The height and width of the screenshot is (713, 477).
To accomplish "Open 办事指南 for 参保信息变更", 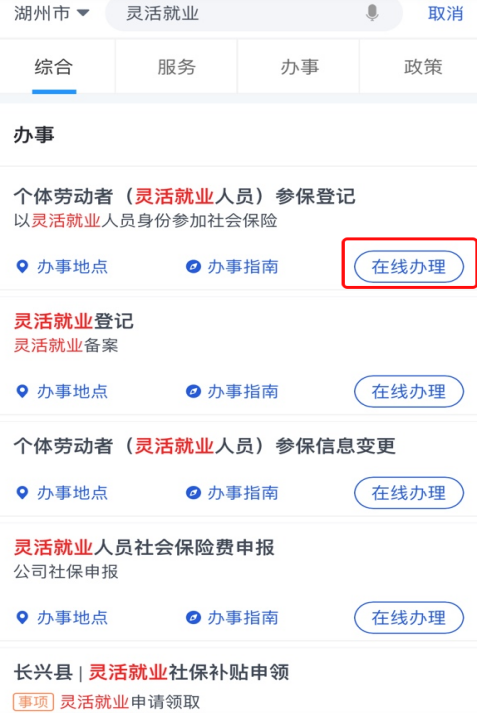I will (232, 493).
